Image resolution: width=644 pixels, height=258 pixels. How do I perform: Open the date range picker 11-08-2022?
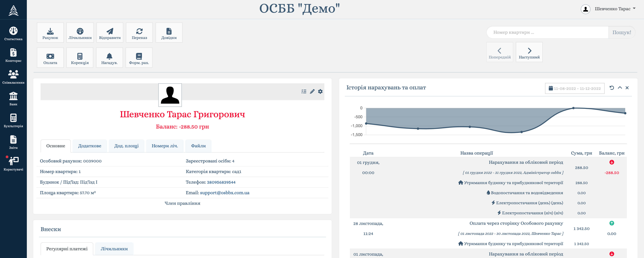pos(575,88)
